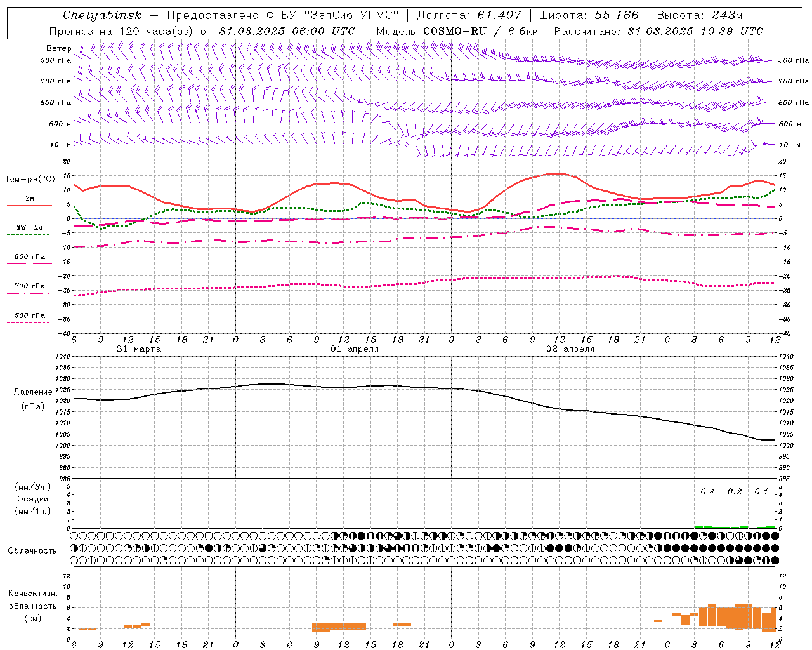Click the '02 апреля' date label

[570, 349]
